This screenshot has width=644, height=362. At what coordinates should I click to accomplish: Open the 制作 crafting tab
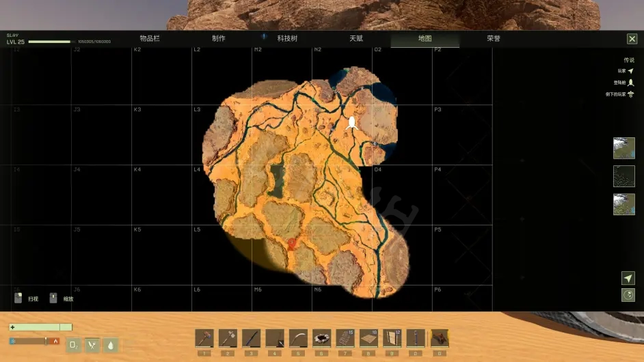(x=219, y=39)
